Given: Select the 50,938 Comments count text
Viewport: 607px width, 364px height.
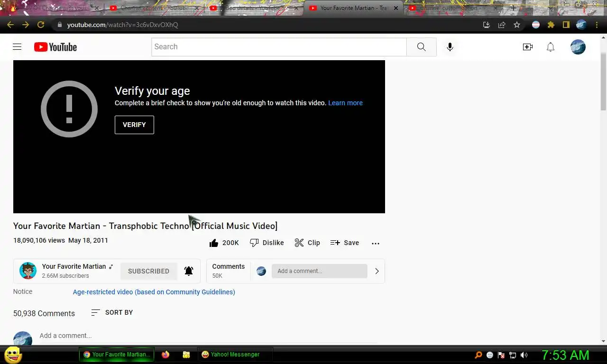Looking at the screenshot, I should tap(44, 313).
